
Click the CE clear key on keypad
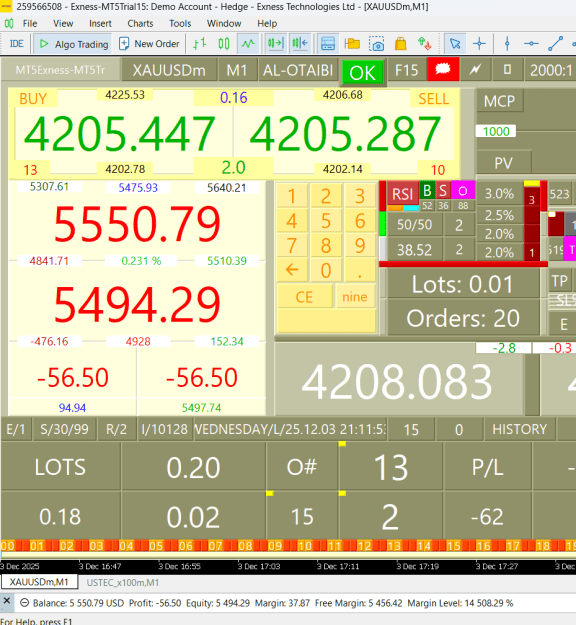click(x=304, y=297)
